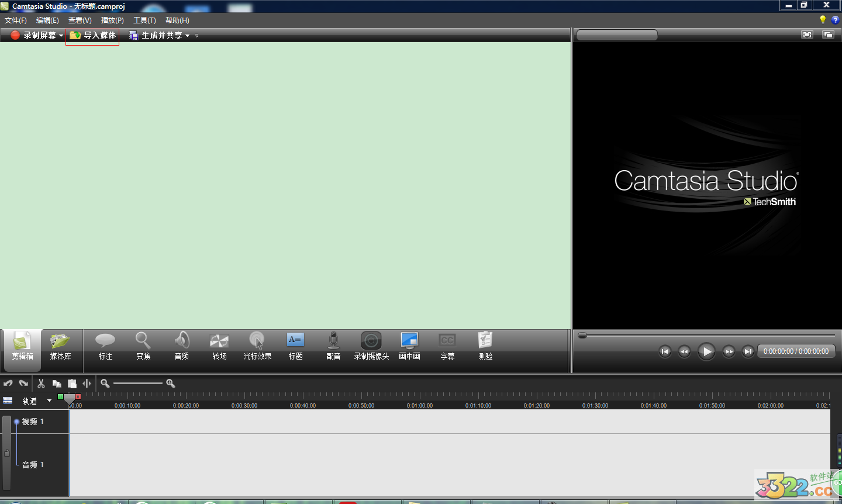This screenshot has width=842, height=504.
Task: Click the timeline zoom out magnifier
Action: tap(105, 384)
